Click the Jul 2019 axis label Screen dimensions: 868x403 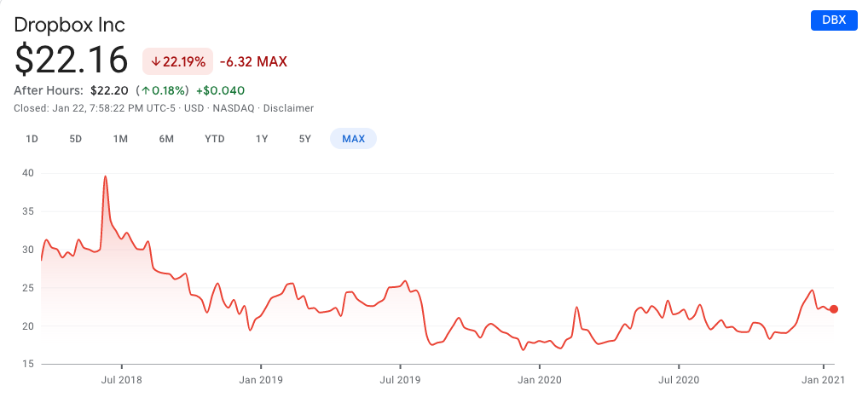tap(400, 380)
